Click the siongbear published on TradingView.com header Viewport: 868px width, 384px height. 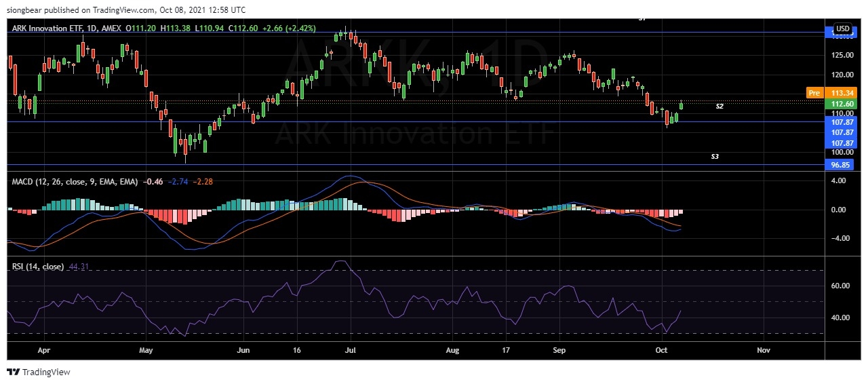[x=127, y=10]
